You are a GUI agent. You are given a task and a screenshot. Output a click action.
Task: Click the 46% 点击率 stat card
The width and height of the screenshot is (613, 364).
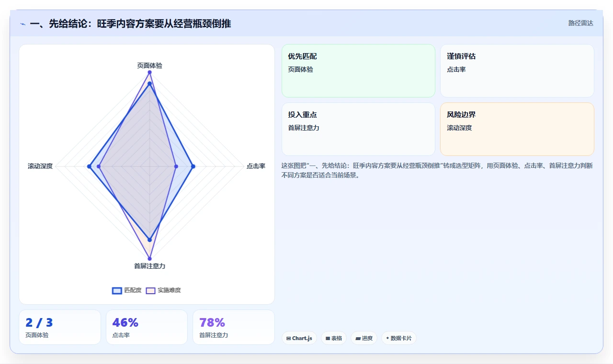[x=147, y=327]
